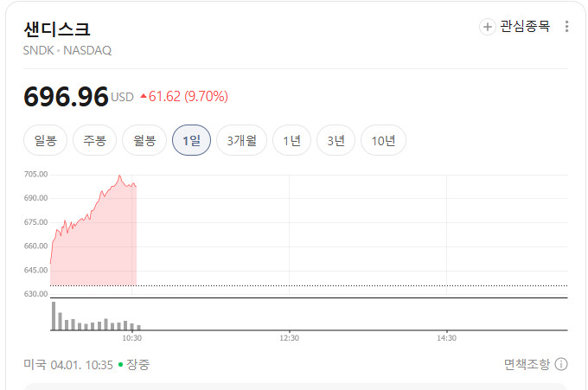Switch to the 월봉 monthly candle chart
The height and width of the screenshot is (390, 588).
pyautogui.click(x=144, y=140)
